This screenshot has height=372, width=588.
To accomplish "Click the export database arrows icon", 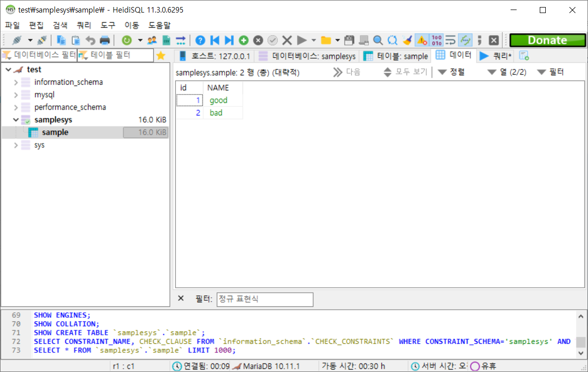I will (181, 40).
